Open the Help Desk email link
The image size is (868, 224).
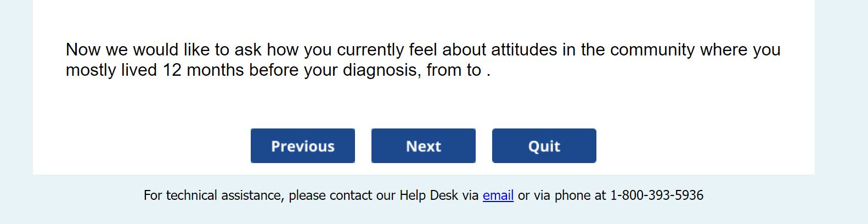(498, 195)
